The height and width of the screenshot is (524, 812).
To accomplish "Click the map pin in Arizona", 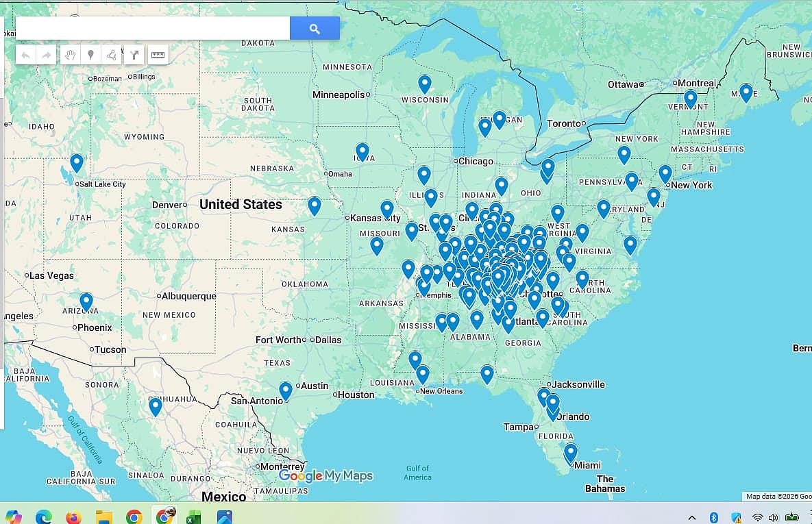I will 86,301.
